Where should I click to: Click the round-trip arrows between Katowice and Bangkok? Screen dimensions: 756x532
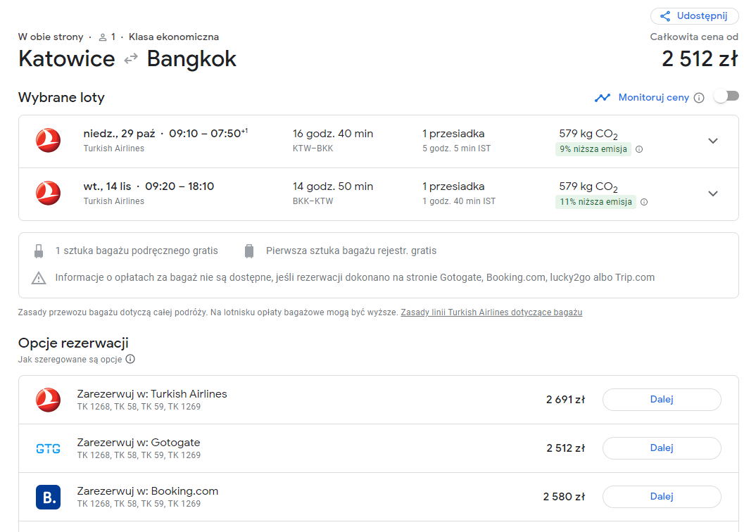131,59
